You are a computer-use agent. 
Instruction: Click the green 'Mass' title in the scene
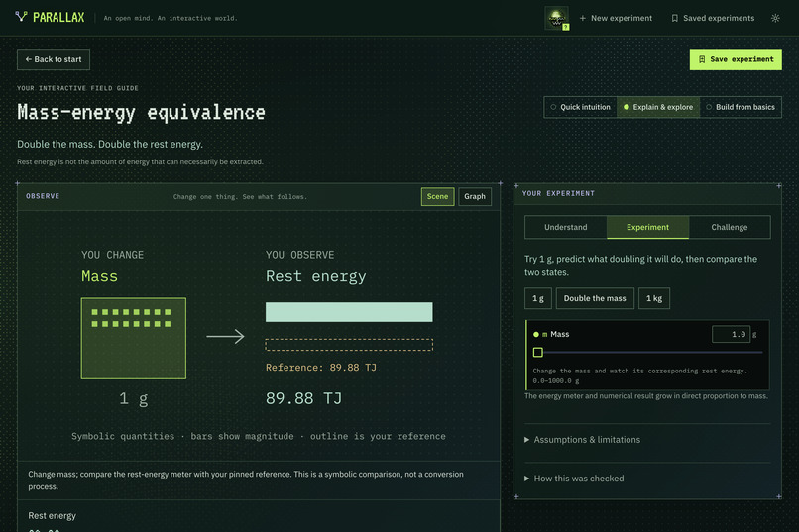(x=99, y=276)
